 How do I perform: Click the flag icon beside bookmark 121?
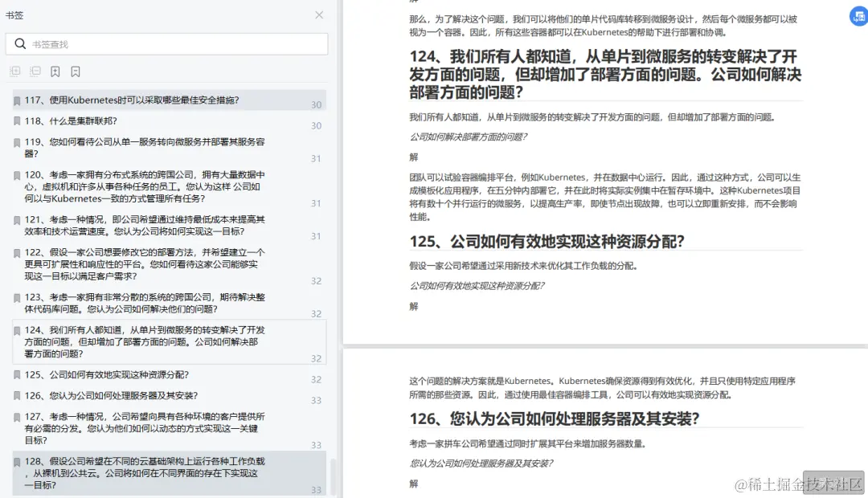point(17,220)
